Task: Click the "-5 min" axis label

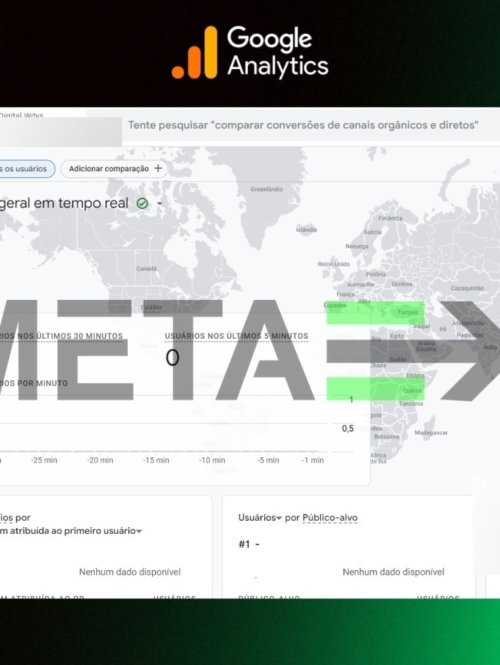Action: pos(268,460)
